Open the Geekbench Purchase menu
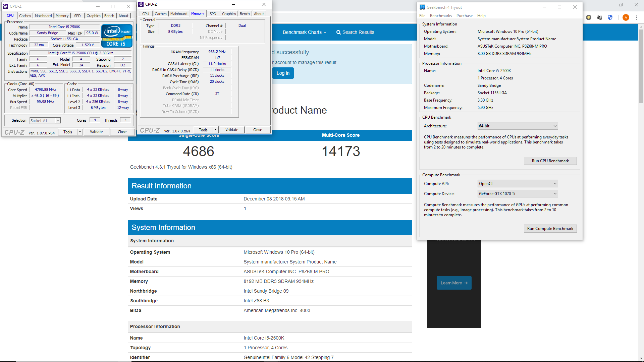The height and width of the screenshot is (362, 644). point(464,16)
